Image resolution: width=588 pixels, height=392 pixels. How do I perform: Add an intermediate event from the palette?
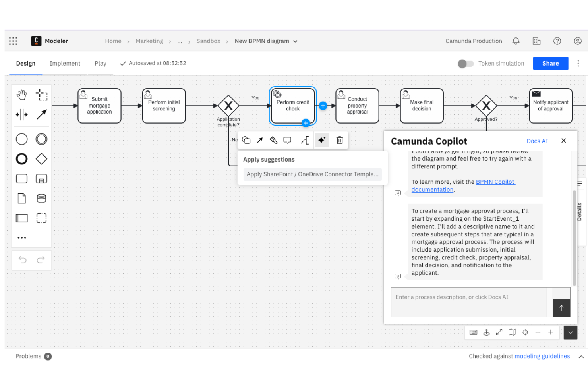coord(41,139)
